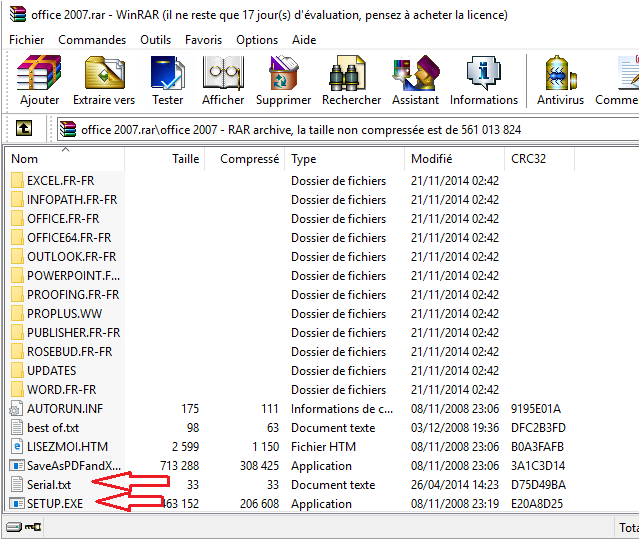The height and width of the screenshot is (540, 640).
Task: Click the archive path address field
Action: 349,130
